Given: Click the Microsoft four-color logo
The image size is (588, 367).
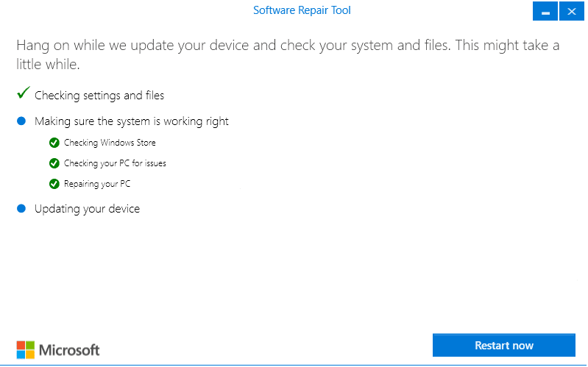Looking at the screenshot, I should [x=26, y=350].
